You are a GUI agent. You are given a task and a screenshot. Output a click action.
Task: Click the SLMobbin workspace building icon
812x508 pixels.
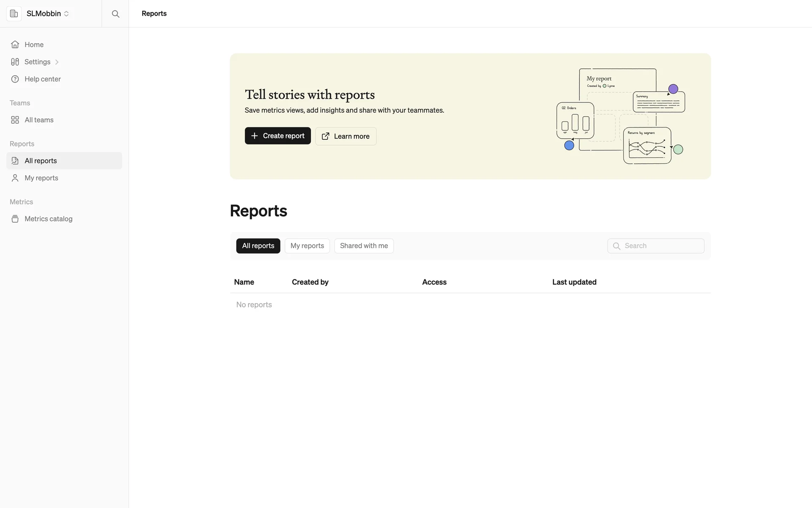(x=14, y=14)
